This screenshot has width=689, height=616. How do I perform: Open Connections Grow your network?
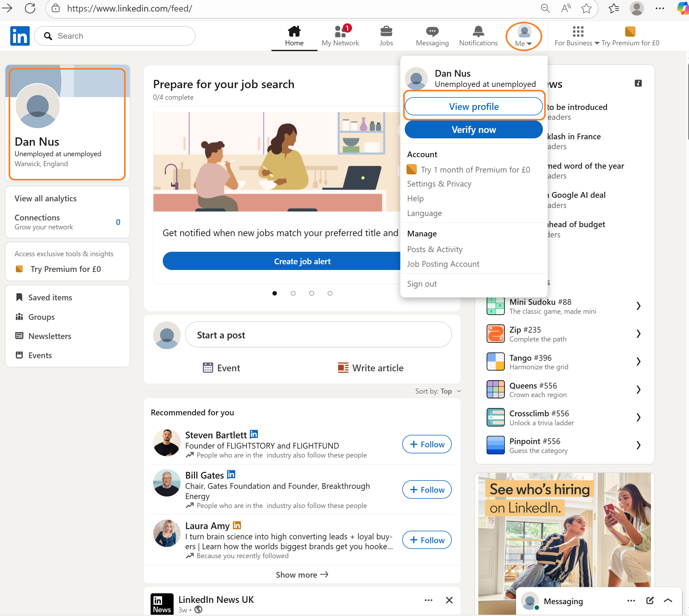click(67, 222)
